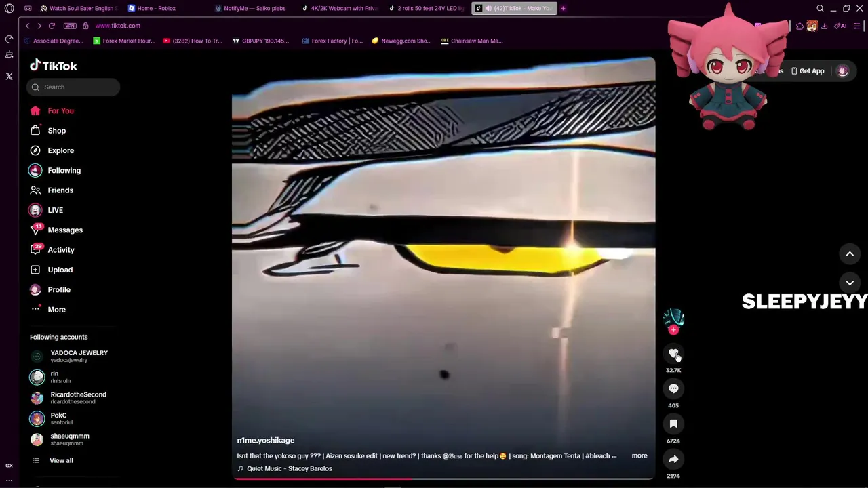The width and height of the screenshot is (868, 488).
Task: Switch to Watch Soul Eater English tab
Action: 79,8
